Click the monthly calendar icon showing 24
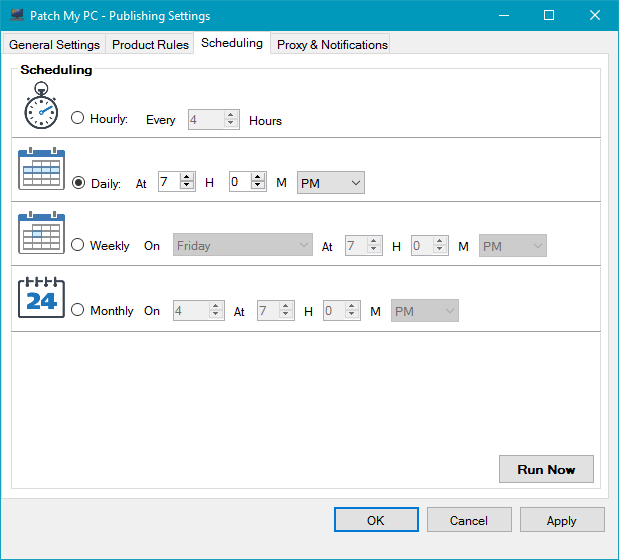Viewport: 619px width, 560px height. pos(41,297)
